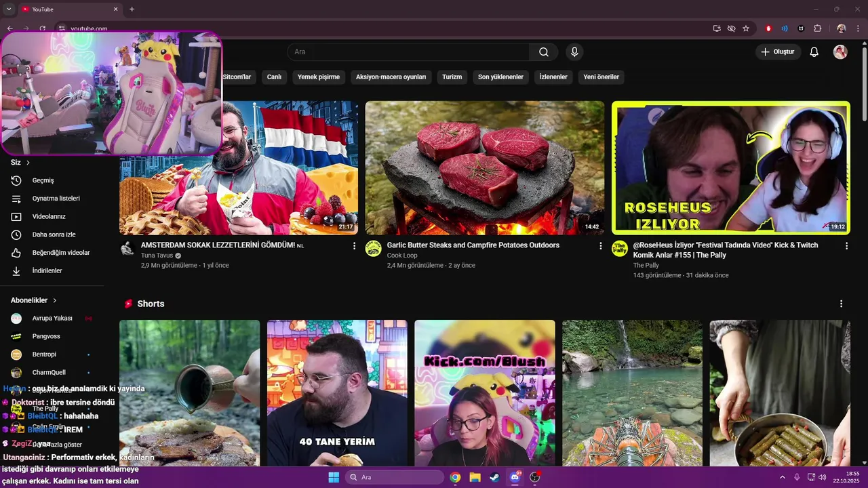Click the crossed-eye icon in address bar
The height and width of the screenshot is (488, 868).
click(731, 28)
